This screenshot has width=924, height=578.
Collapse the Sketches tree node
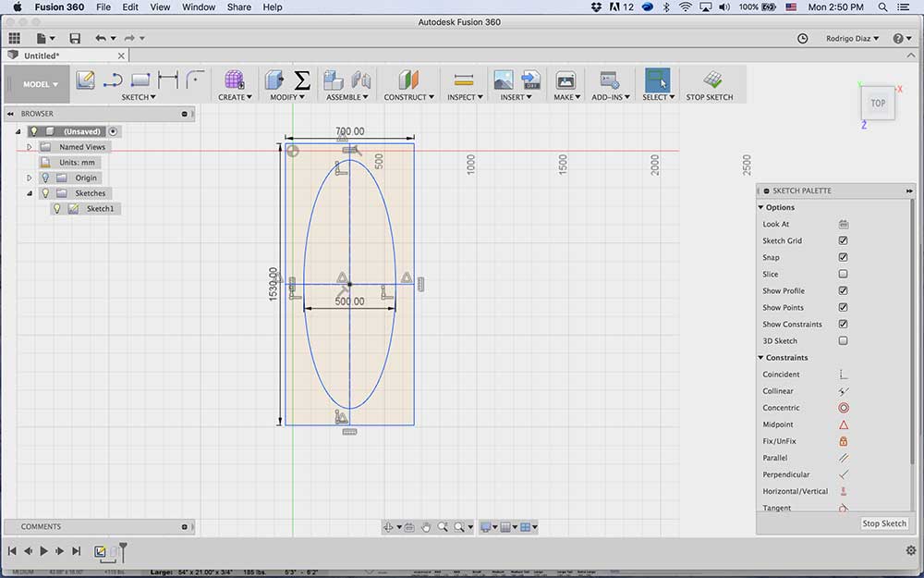point(29,193)
